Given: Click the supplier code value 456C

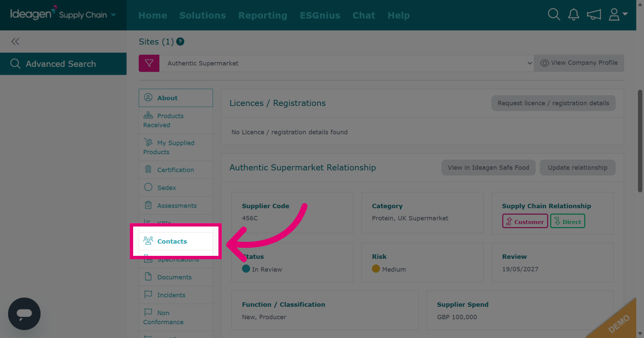Looking at the screenshot, I should point(250,218).
